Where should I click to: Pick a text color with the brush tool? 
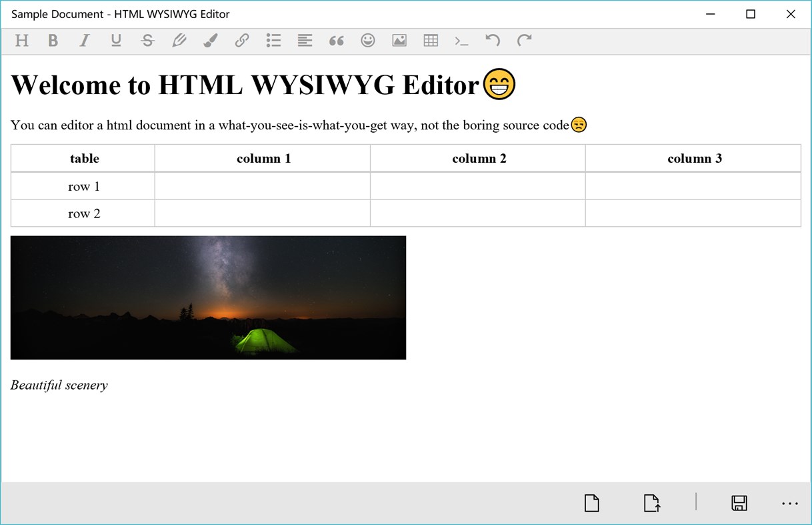pyautogui.click(x=210, y=41)
